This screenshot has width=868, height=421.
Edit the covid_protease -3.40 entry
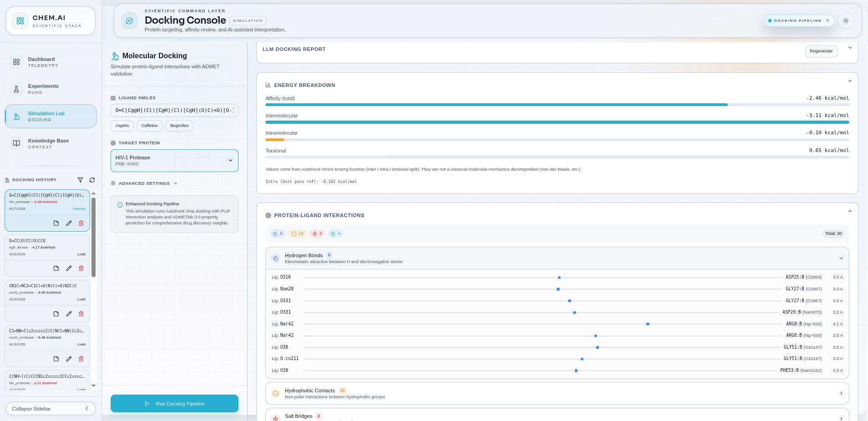pos(69,314)
